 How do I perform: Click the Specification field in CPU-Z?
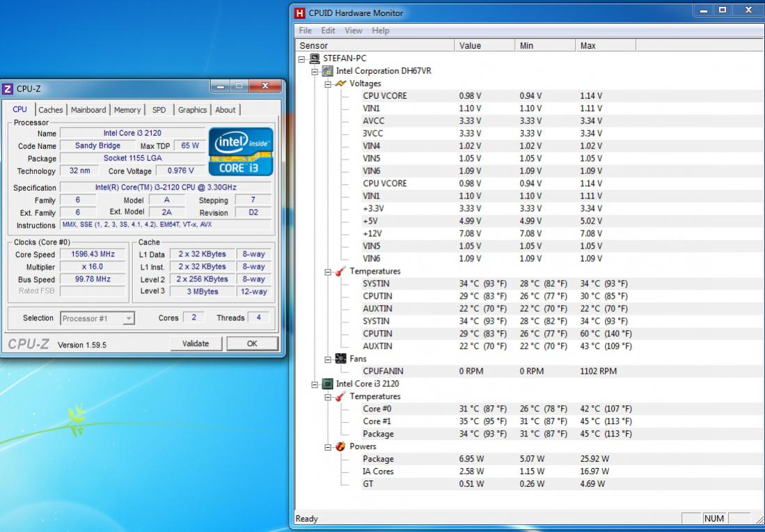pos(166,187)
